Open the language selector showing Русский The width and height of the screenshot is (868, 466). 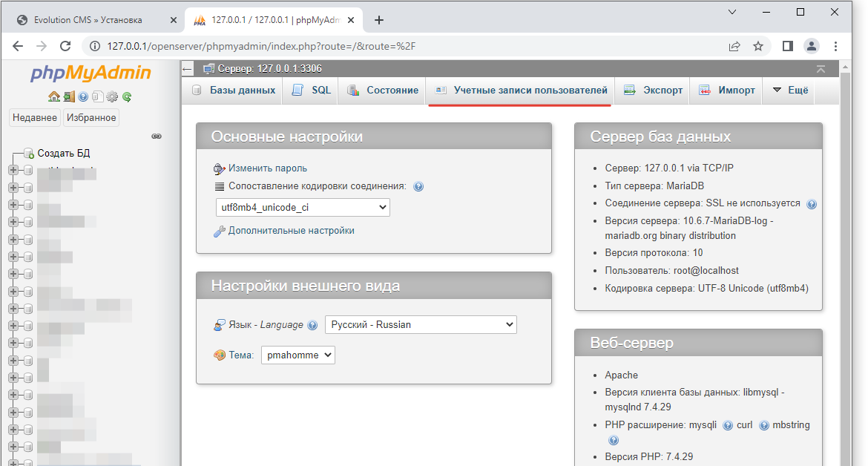[421, 324]
